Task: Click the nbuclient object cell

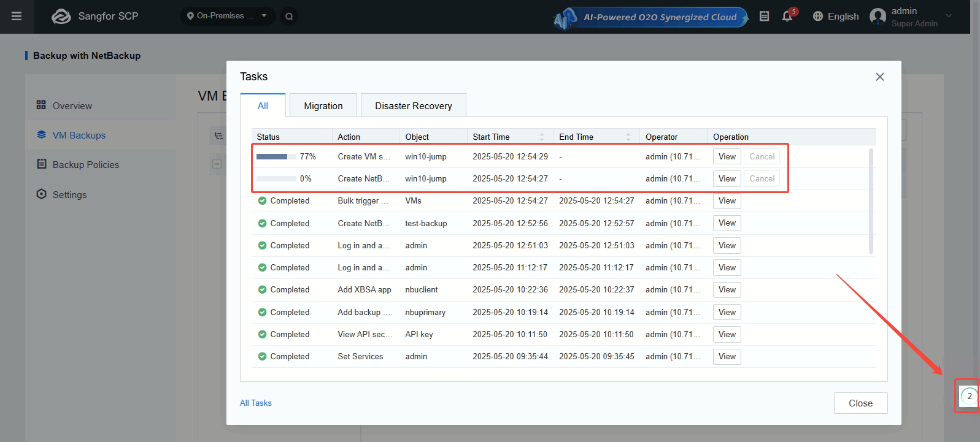Action: 422,289
